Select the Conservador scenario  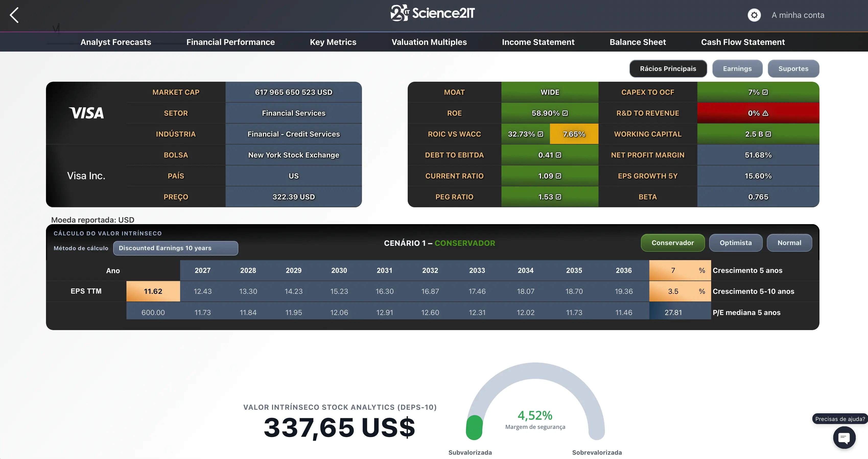673,243
